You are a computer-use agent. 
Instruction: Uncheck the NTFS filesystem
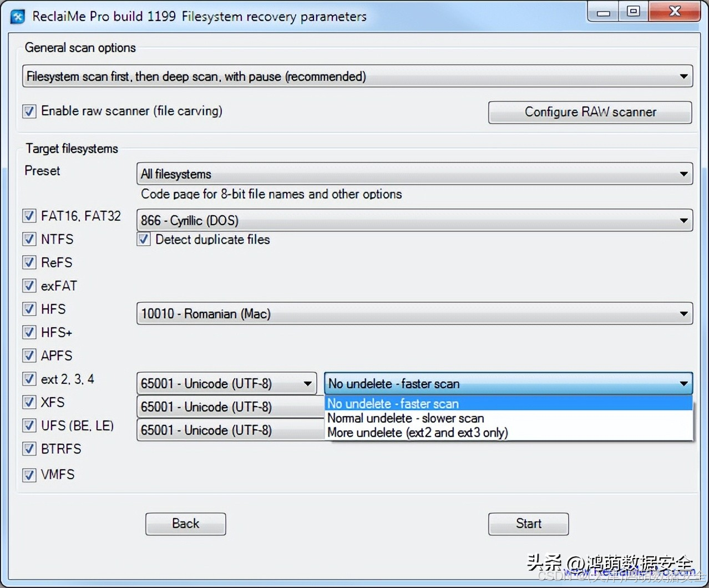tap(29, 239)
